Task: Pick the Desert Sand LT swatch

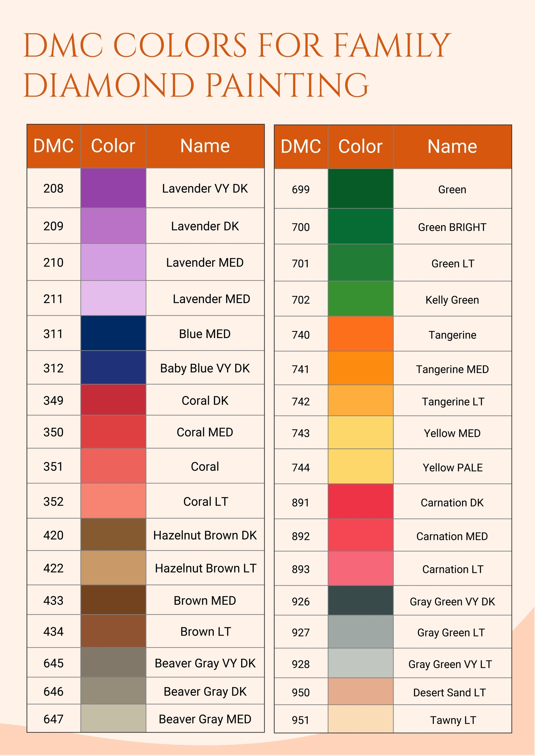Action: [x=361, y=692]
